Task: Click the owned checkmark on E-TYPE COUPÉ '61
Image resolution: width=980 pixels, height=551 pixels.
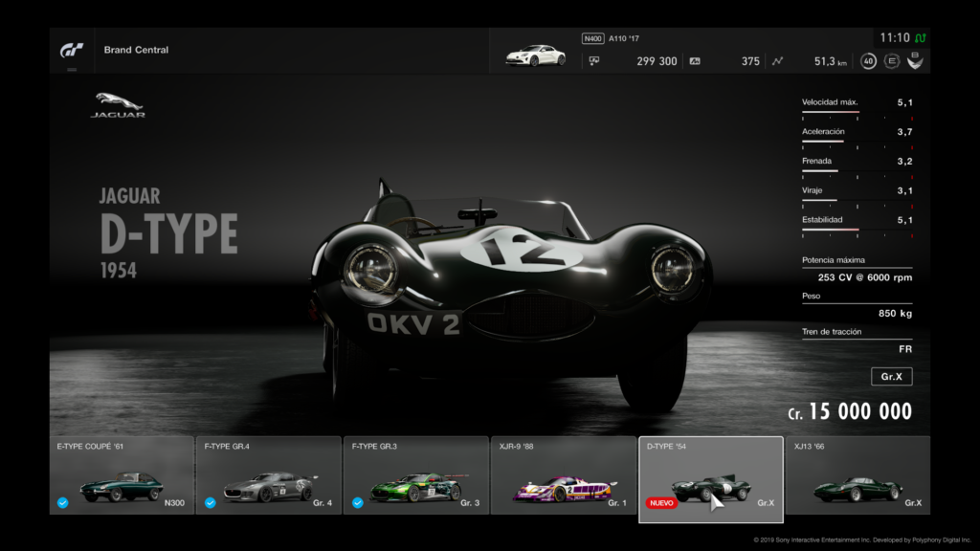Action: tap(62, 502)
